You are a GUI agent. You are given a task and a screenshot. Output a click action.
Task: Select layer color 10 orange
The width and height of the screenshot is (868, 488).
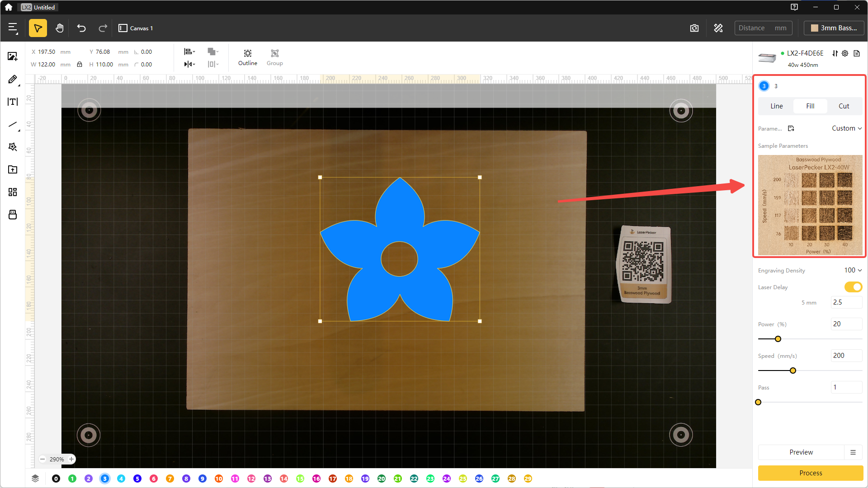coord(219,479)
